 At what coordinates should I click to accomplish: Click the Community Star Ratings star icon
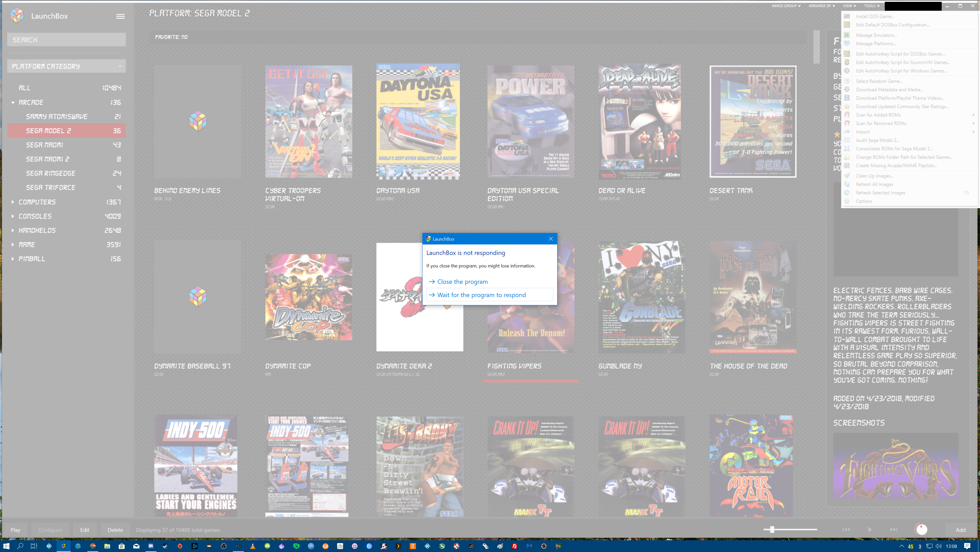pos(847,107)
